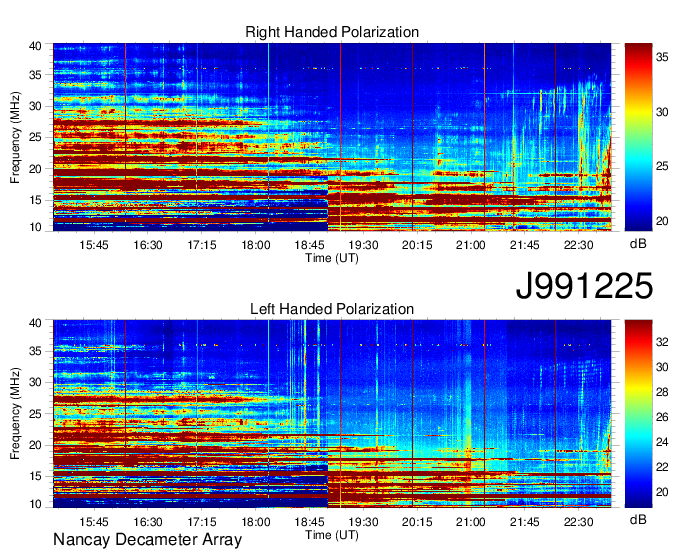This screenshot has height=552, width=680.
Task: Click the 35 frequency tick on bottom plot
Action: [x=36, y=351]
